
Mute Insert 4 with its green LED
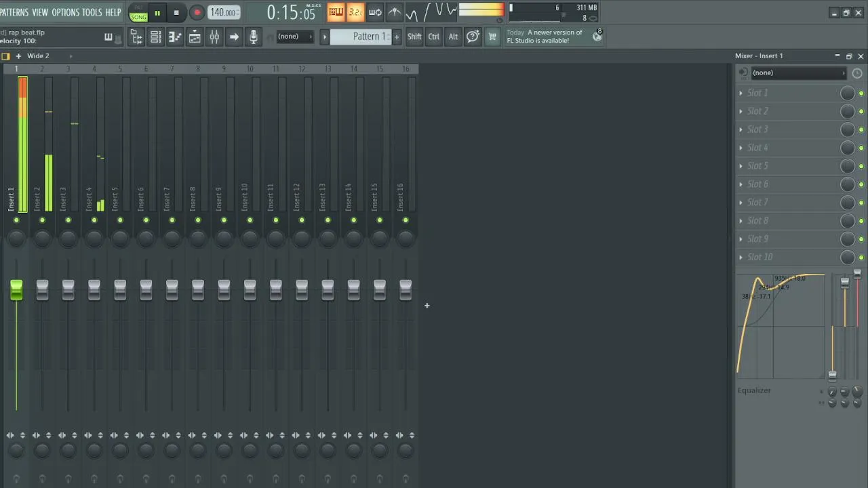[x=94, y=220]
